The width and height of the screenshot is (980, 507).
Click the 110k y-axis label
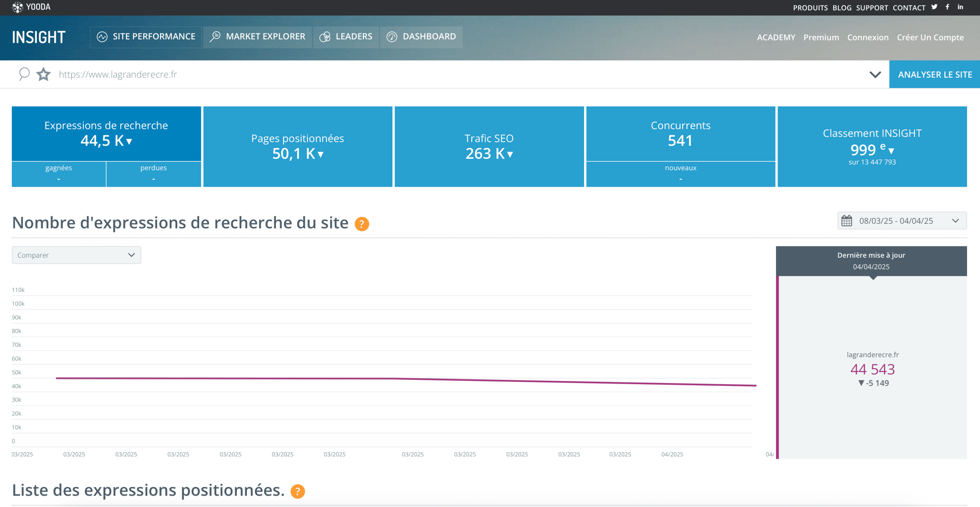tap(18, 290)
